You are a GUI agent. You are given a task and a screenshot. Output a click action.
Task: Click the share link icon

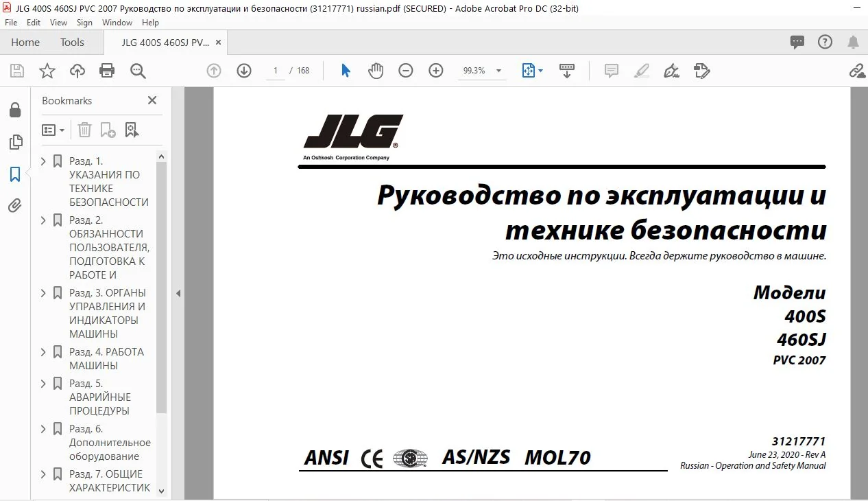[857, 71]
